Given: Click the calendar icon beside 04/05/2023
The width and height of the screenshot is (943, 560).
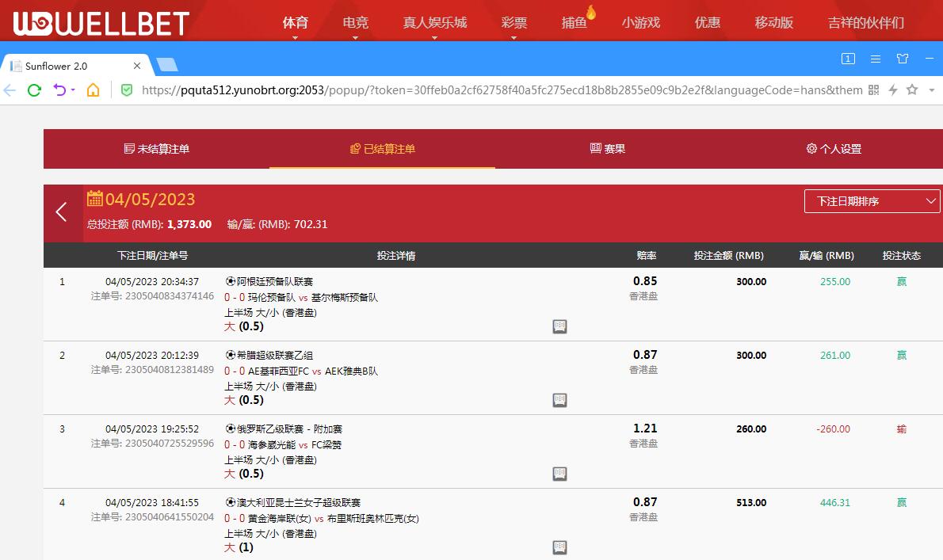Looking at the screenshot, I should coord(95,199).
